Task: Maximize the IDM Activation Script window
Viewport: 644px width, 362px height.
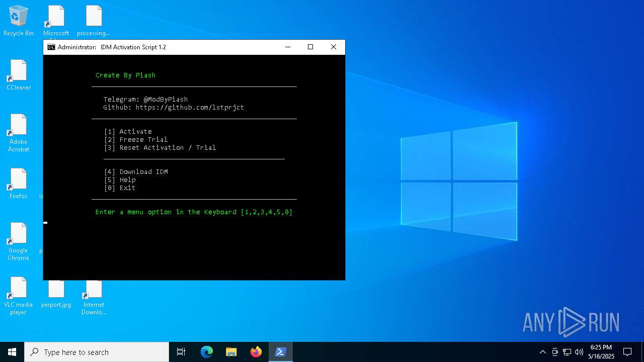Action: pyautogui.click(x=310, y=47)
